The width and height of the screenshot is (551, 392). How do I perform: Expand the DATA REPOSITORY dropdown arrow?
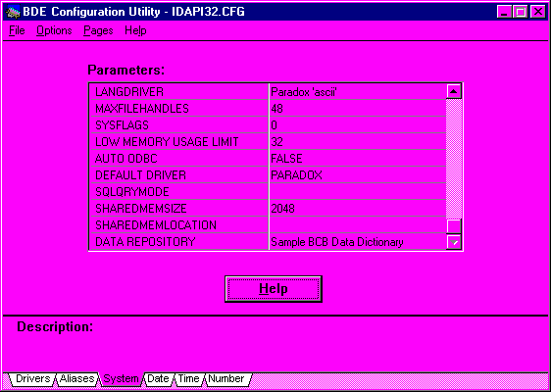454,242
